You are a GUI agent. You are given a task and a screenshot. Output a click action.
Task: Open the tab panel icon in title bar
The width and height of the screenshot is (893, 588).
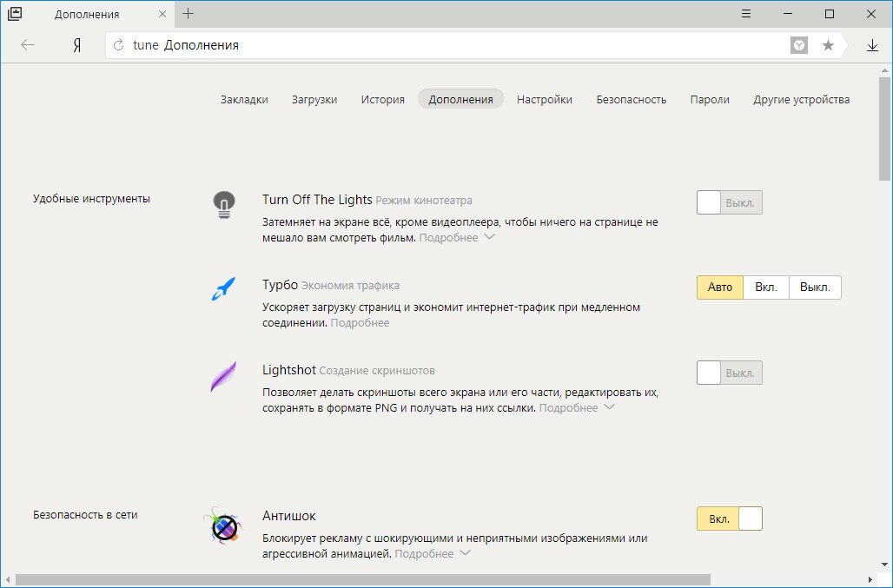click(15, 14)
